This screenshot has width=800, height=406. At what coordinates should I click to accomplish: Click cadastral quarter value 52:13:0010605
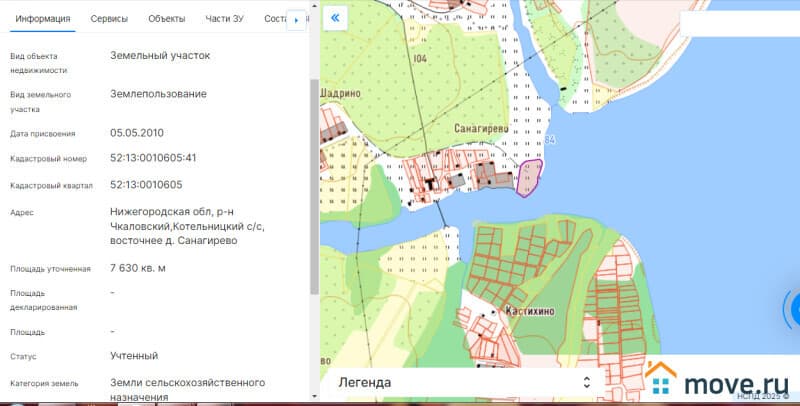click(x=146, y=185)
